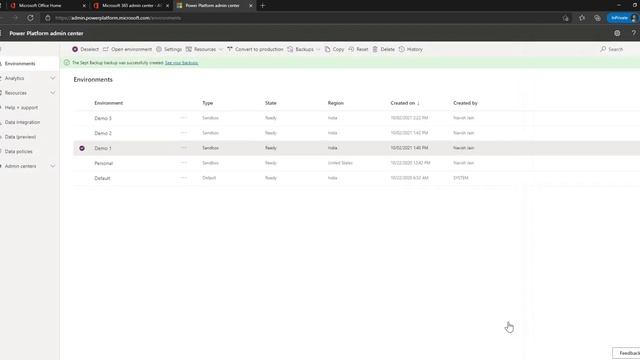Reload the page

(x=30, y=18)
